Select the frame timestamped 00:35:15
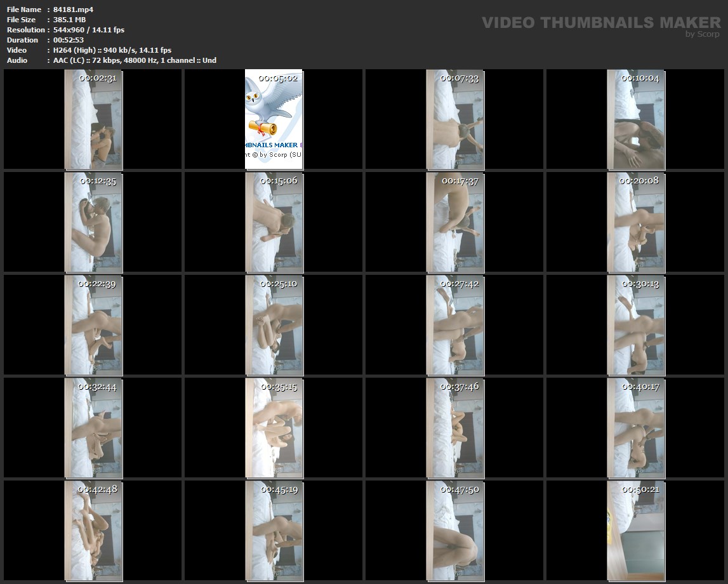This screenshot has width=728, height=584. coord(274,428)
